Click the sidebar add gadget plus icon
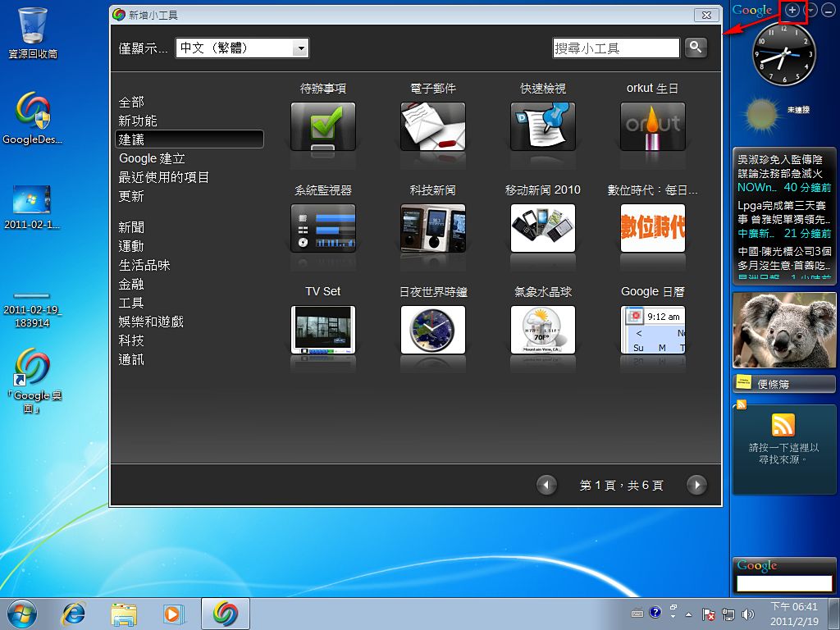Image resolution: width=840 pixels, height=630 pixels. pyautogui.click(x=792, y=10)
